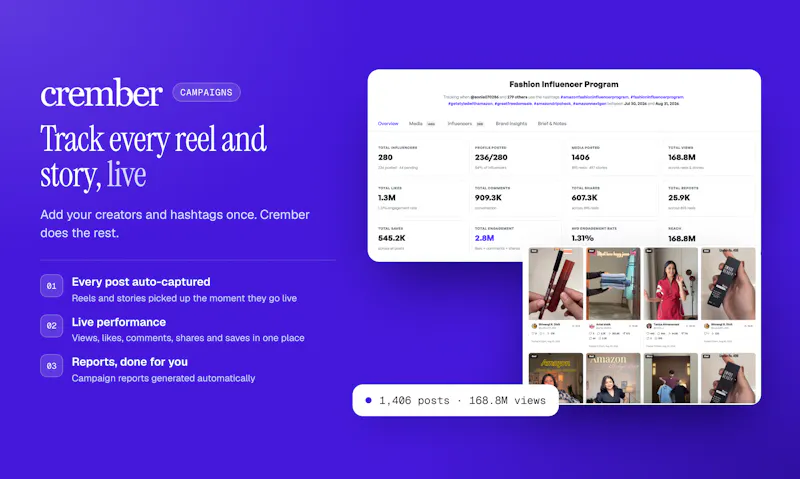The image size is (800, 479).
Task: Click the Campaign reports generated automatically text
Action: (163, 378)
